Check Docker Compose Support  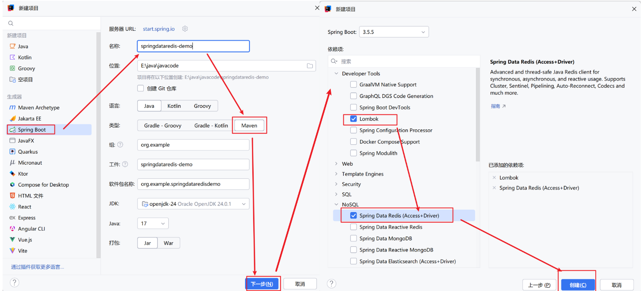tap(353, 142)
